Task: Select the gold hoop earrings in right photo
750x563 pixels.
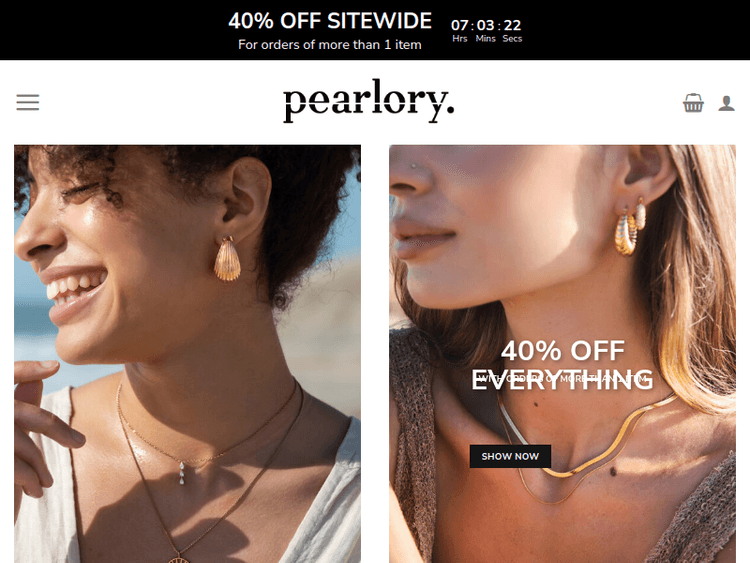Action: pyautogui.click(x=629, y=227)
